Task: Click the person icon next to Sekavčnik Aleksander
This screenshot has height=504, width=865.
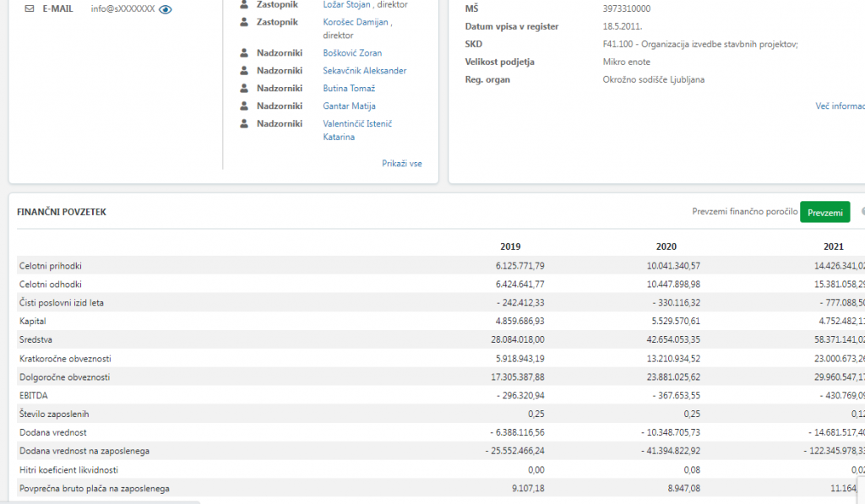Action: [244, 71]
